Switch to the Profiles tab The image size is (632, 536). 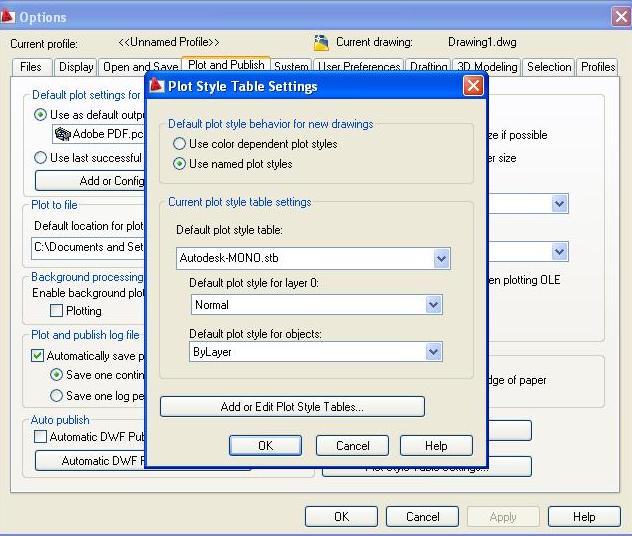click(x=598, y=67)
